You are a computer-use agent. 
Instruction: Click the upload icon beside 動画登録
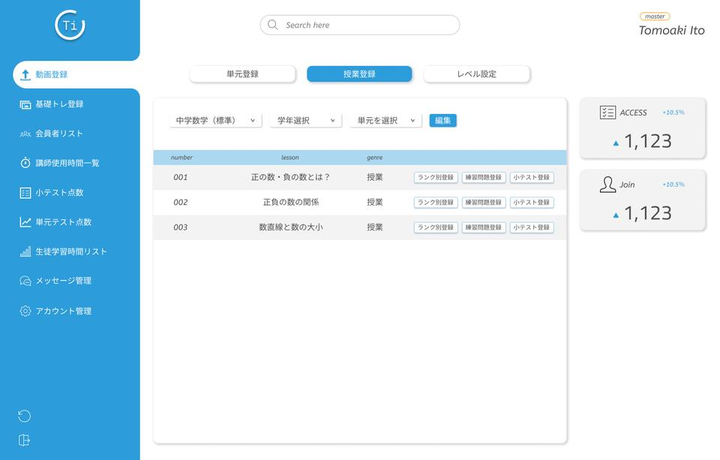pyautogui.click(x=25, y=75)
